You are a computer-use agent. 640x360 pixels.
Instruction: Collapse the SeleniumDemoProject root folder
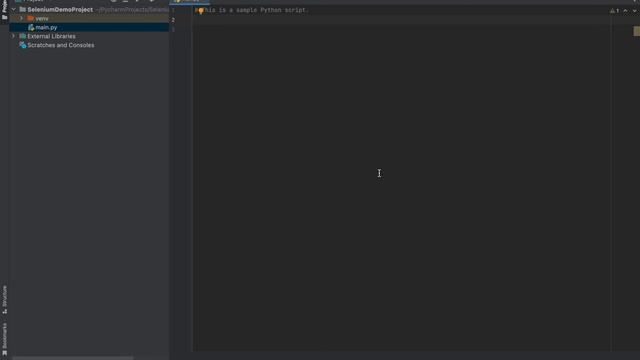pos(13,9)
